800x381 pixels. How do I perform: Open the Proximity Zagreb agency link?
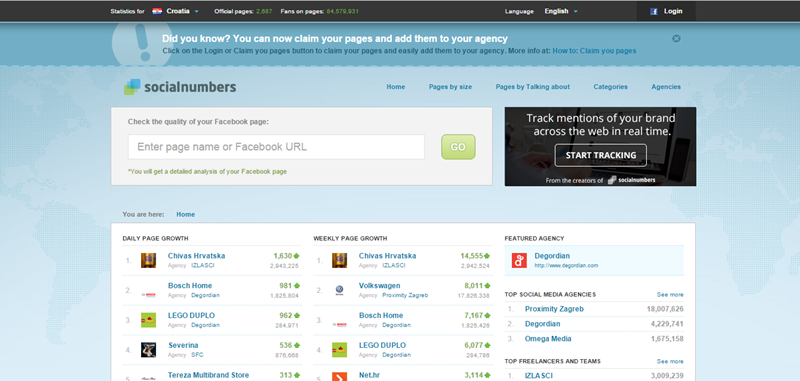point(554,309)
